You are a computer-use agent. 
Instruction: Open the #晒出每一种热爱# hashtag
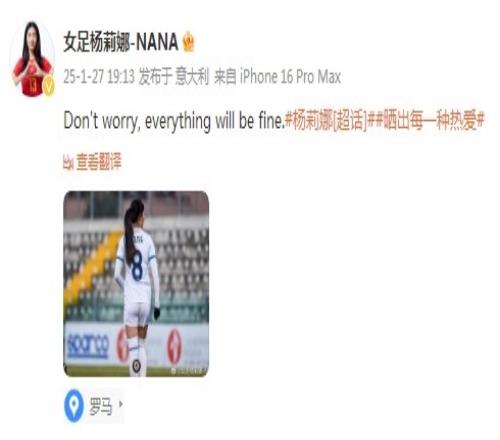(426, 121)
